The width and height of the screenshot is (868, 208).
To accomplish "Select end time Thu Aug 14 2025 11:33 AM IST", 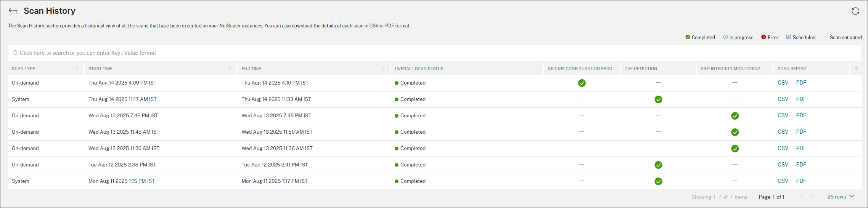I will click(276, 99).
